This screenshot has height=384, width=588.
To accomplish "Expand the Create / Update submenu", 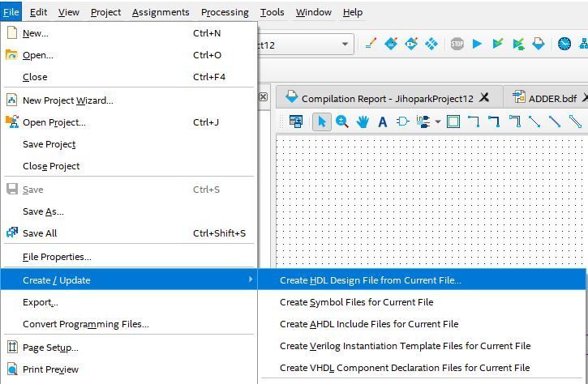I will click(x=129, y=279).
